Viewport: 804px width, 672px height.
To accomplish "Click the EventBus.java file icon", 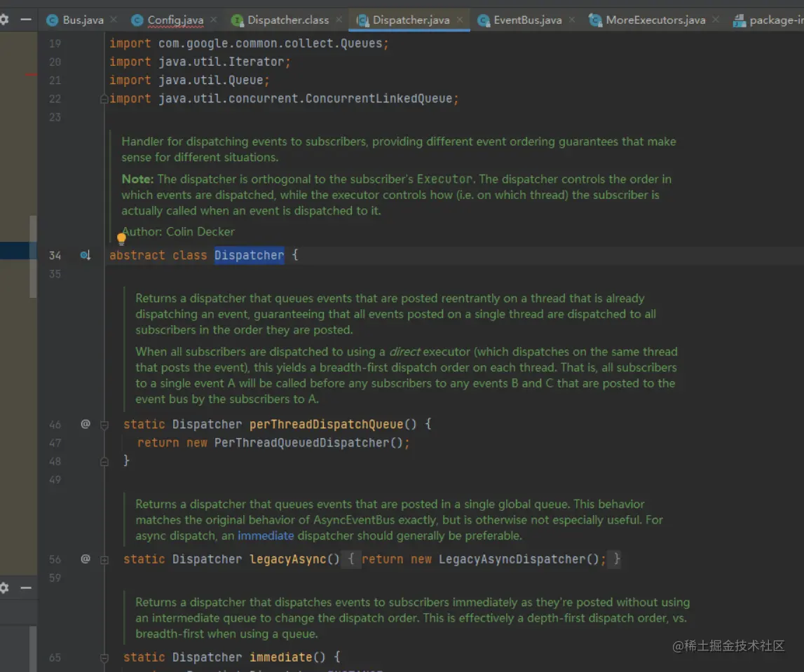I will click(483, 20).
